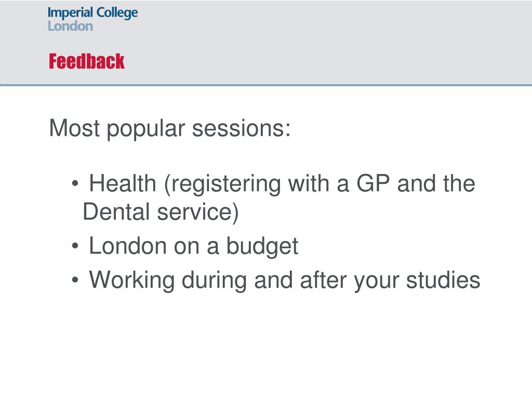Click the bullet dot before Health
This screenshot has width=532, height=399.
coord(75,183)
